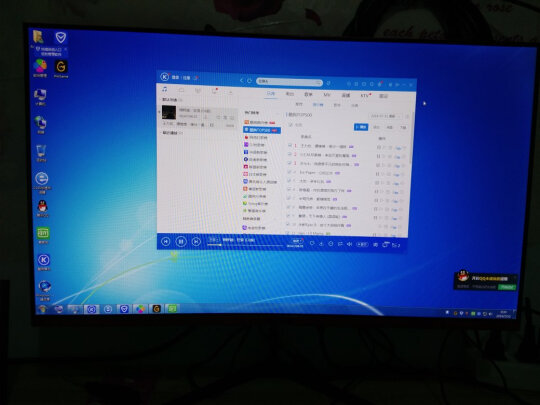Screen dimensions: 540x405
Task: Go back with the left arrow beside the search box
Action: pos(241,80)
